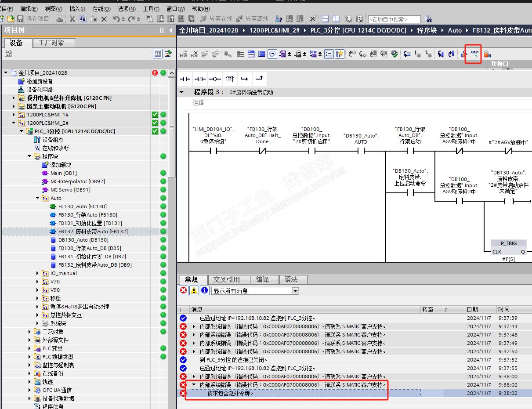Click the project tree vertical scrollbar
The height and width of the screenshot is (409, 532).
(x=172, y=127)
